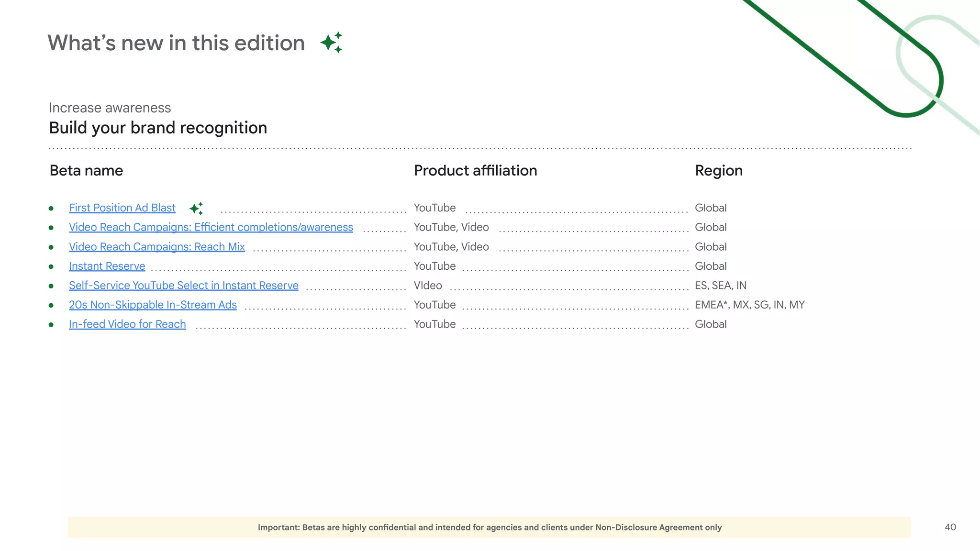Image resolution: width=980 pixels, height=551 pixels.
Task: Click the Increase awareness subtitle
Action: (110, 108)
